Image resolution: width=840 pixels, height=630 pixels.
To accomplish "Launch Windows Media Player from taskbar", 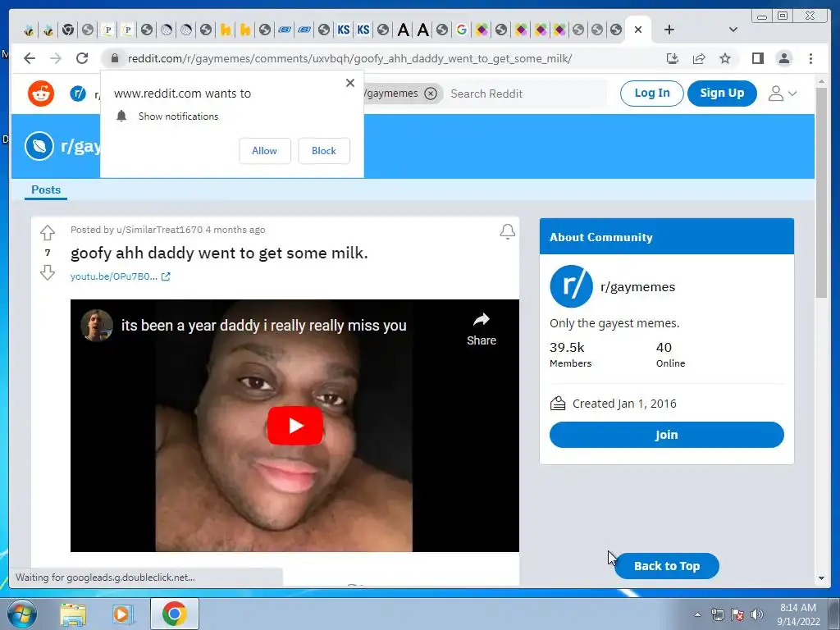I will coord(123,614).
